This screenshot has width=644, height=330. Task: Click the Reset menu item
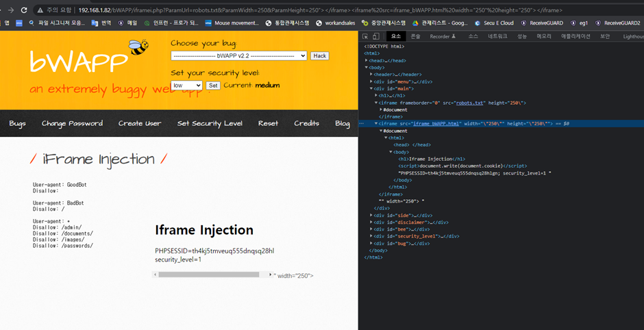(268, 123)
